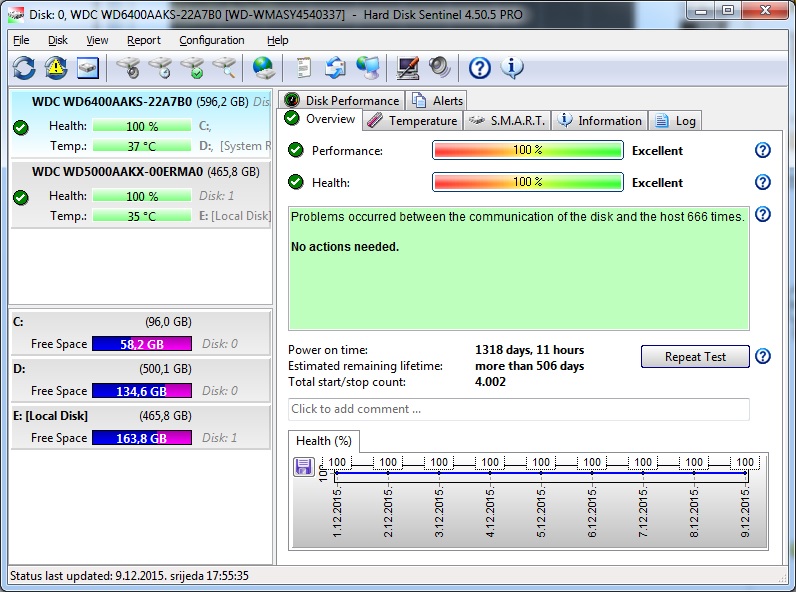Click the blue question mark toolbar icon
This screenshot has width=796, height=592.
tap(480, 68)
